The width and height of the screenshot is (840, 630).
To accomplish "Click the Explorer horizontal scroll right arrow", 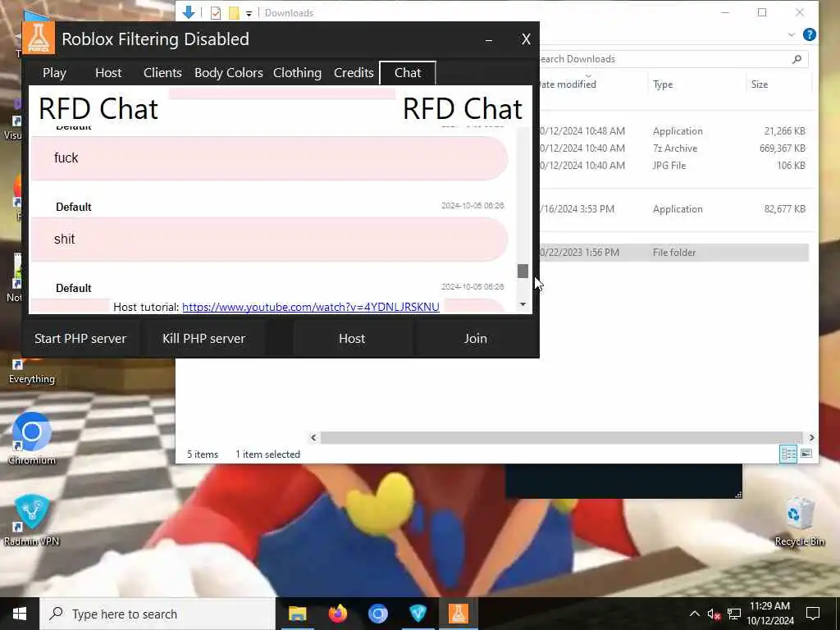I will click(811, 438).
